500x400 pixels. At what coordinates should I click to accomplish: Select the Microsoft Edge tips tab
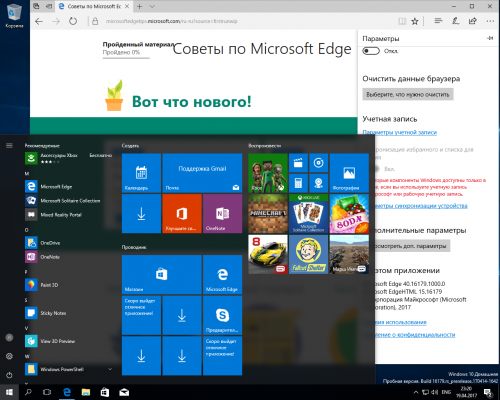pos(94,6)
